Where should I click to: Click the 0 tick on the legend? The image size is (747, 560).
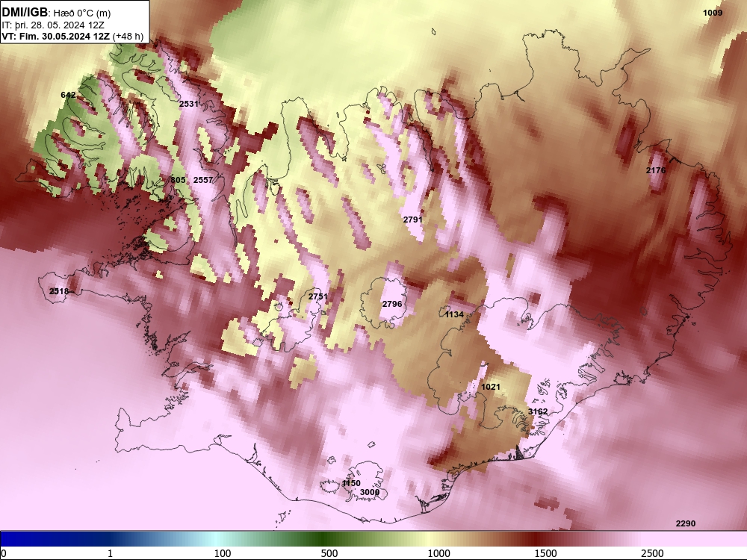[4, 553]
